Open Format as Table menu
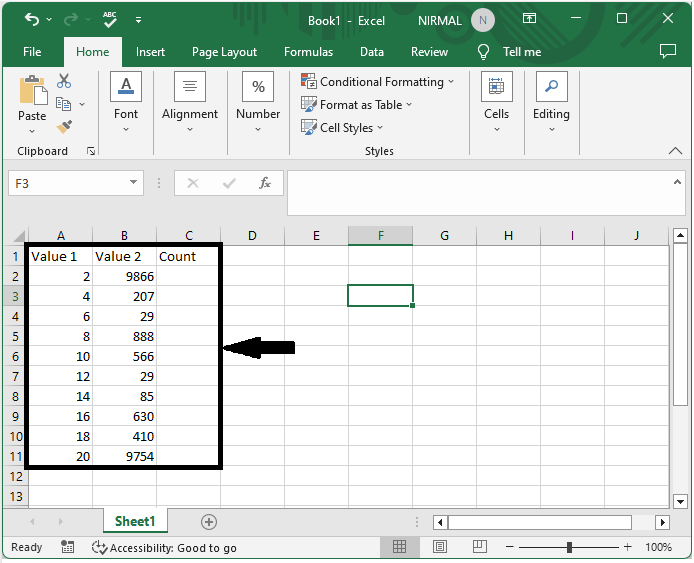Image resolution: width=694 pixels, height=563 pixels. tap(357, 105)
